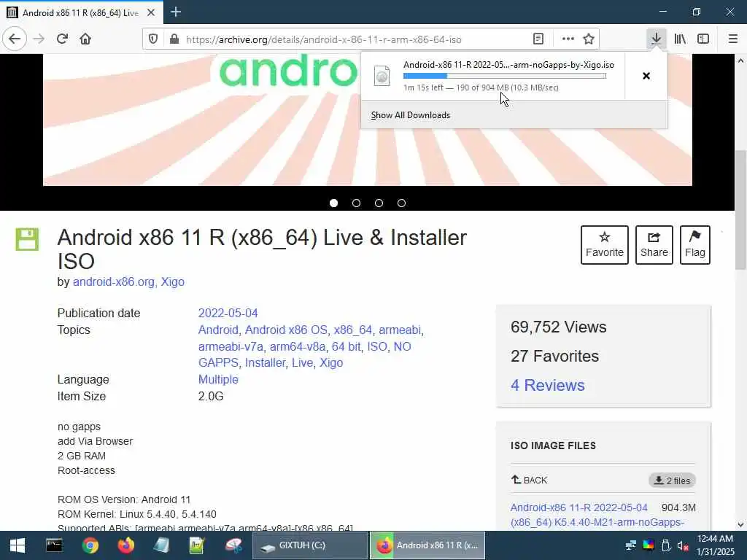Open Command Prompt from taskbar

point(54,545)
